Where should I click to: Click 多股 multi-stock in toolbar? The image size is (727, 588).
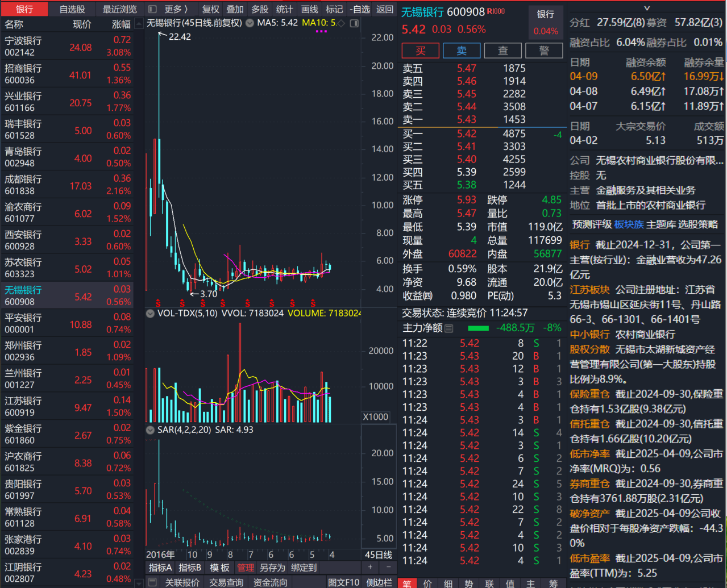point(260,9)
